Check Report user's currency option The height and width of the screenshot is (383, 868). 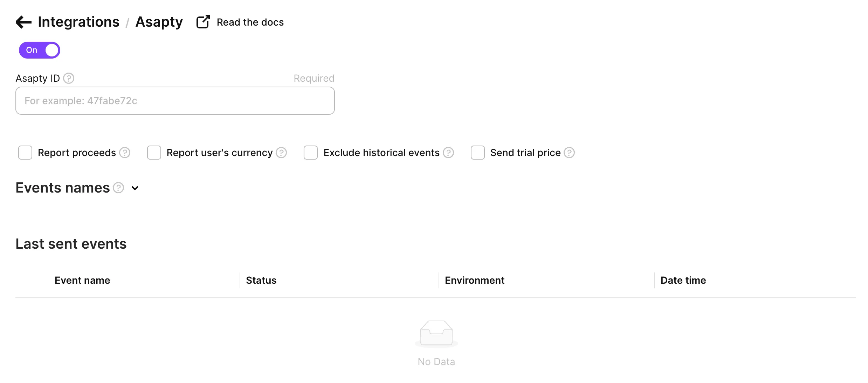[x=154, y=153]
